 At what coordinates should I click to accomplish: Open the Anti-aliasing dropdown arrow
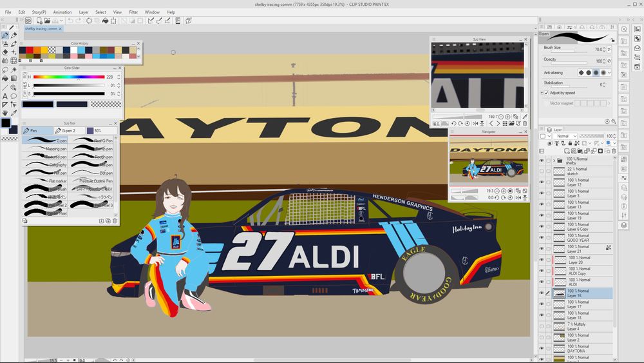coord(609,73)
